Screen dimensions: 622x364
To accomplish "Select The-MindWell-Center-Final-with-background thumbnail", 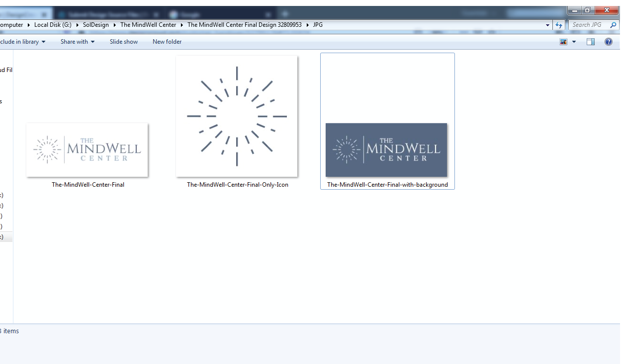I will click(386, 149).
